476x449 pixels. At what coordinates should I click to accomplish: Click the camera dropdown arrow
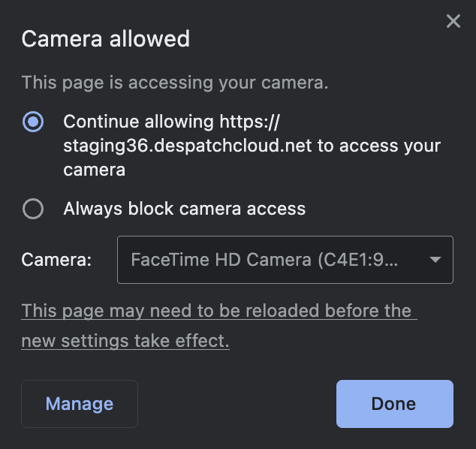[x=435, y=260]
